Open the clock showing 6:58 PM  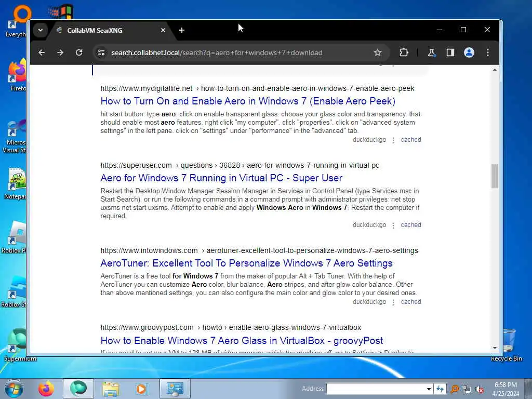(506, 389)
